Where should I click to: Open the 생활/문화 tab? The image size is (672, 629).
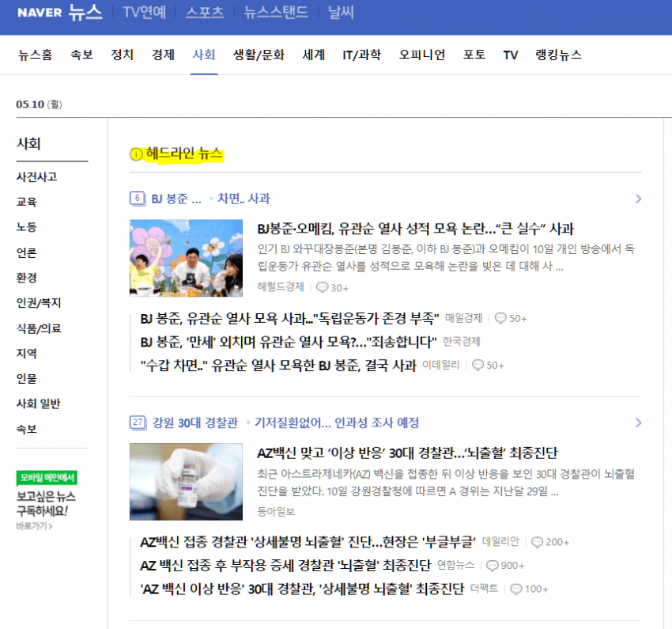(259, 55)
